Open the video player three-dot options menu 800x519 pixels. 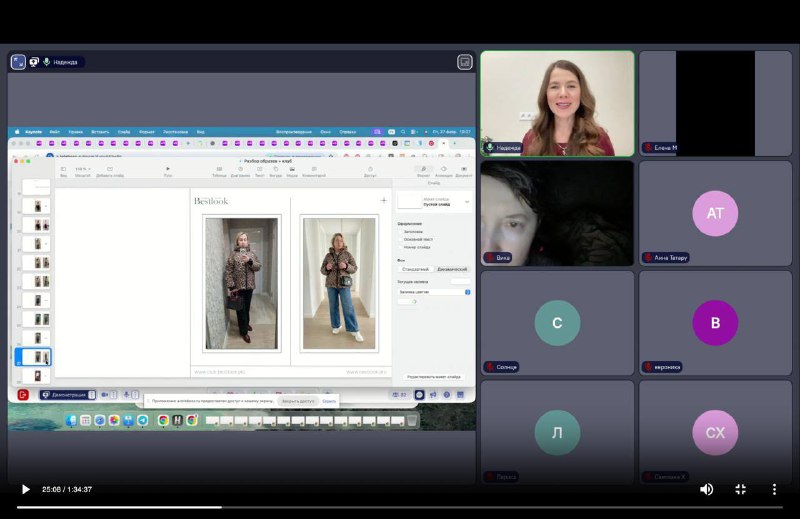774,489
